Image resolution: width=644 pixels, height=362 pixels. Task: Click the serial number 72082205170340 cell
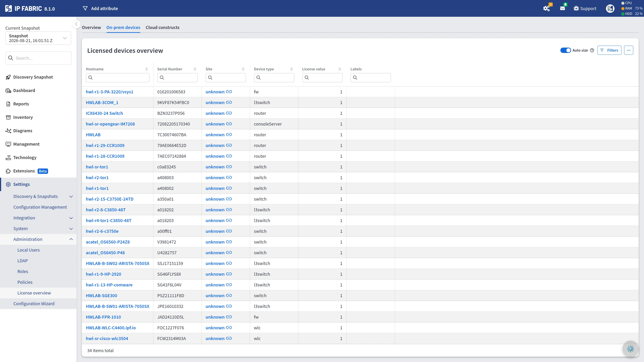[174, 124]
